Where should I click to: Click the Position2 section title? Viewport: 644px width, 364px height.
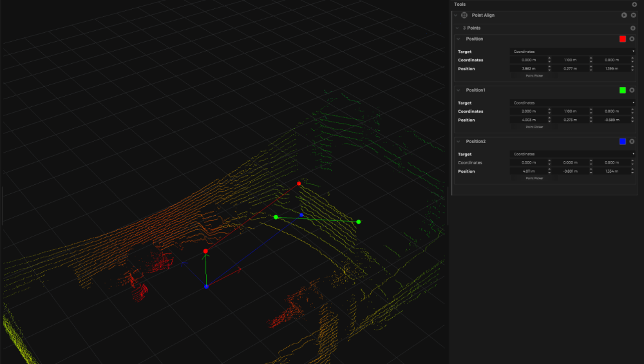coord(476,142)
